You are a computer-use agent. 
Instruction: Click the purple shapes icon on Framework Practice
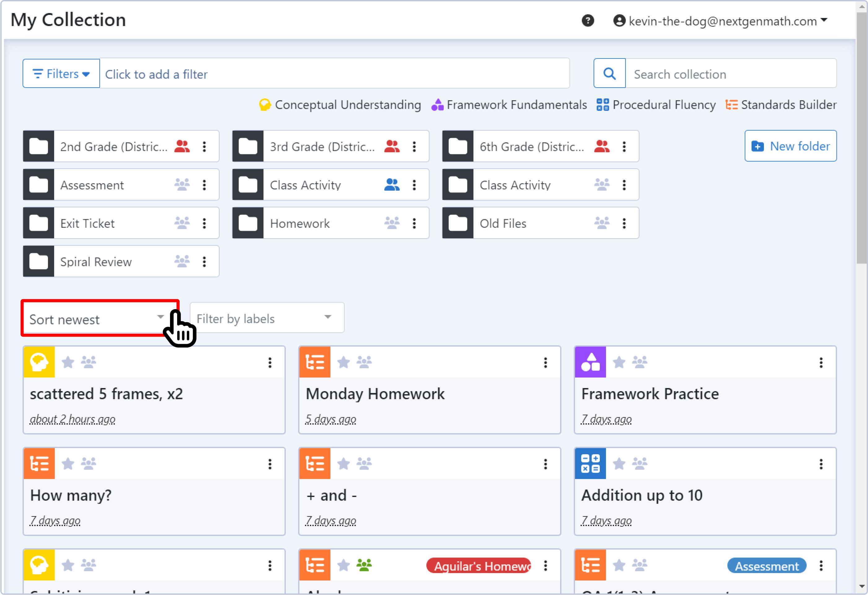591,362
